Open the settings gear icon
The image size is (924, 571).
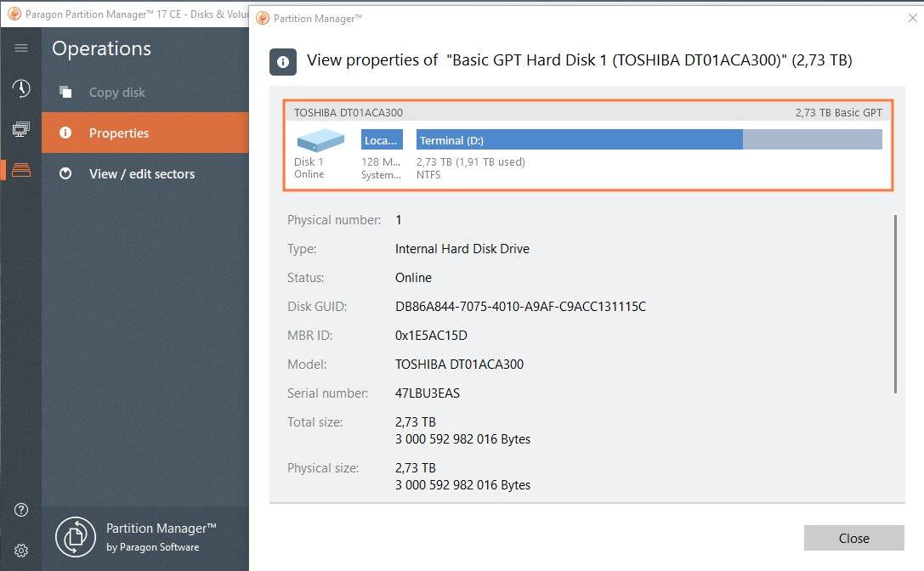point(21,551)
